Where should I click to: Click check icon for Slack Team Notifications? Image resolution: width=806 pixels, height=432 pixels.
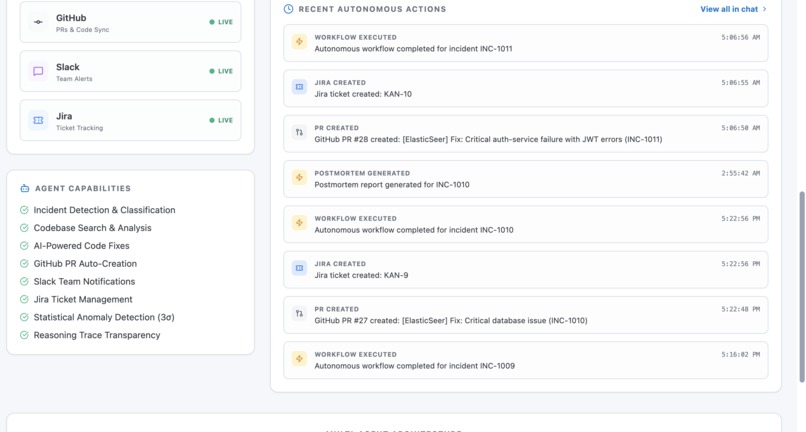[x=24, y=281]
